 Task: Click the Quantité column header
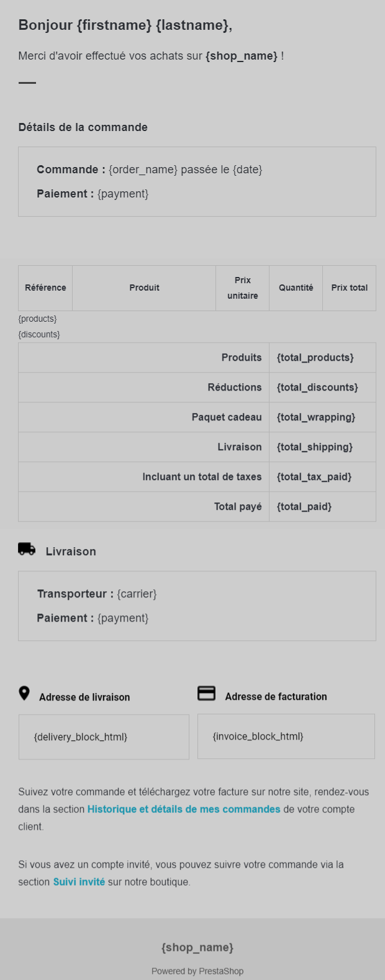tap(296, 288)
